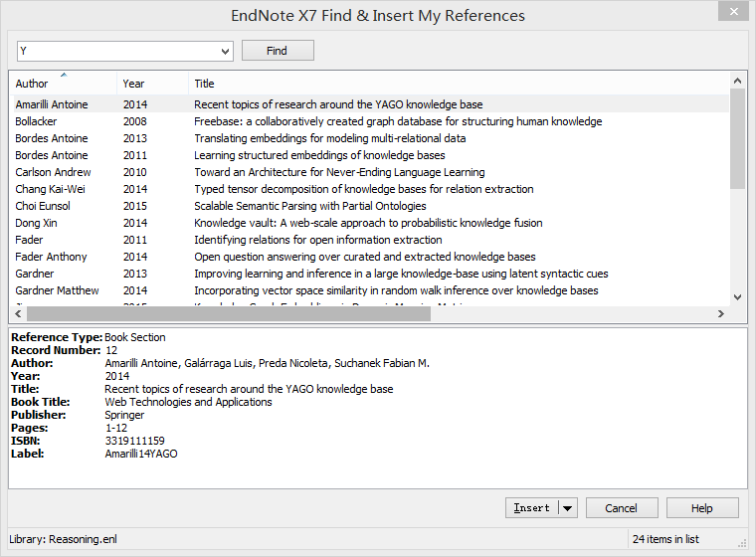Click the horizontal scroll left arrow
Screen dimensions: 756x557
pyautogui.click(x=18, y=314)
